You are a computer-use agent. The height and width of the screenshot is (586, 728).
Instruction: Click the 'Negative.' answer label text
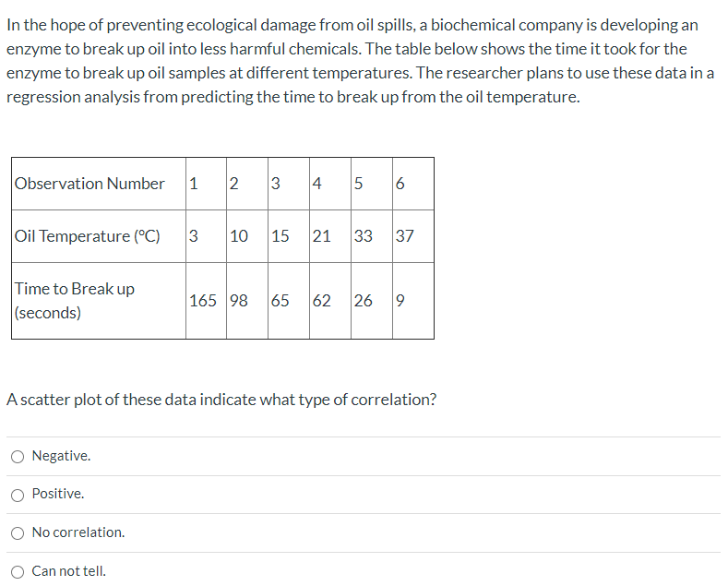click(61, 456)
